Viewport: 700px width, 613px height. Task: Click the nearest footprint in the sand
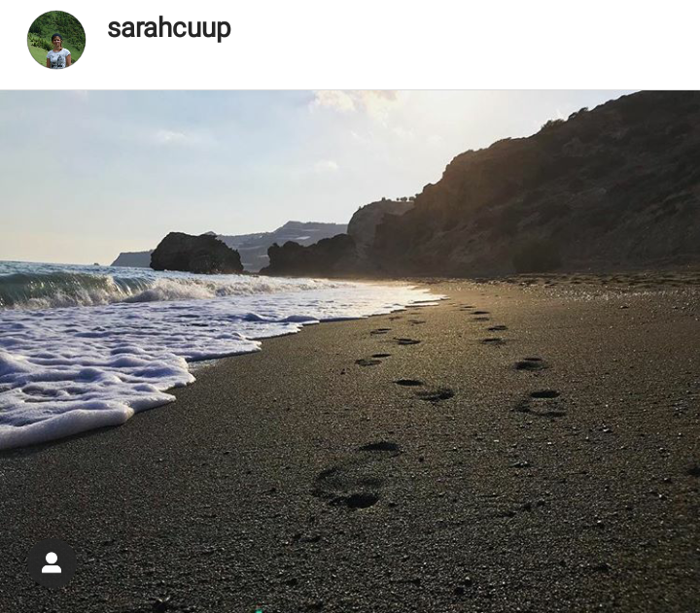(x=348, y=488)
